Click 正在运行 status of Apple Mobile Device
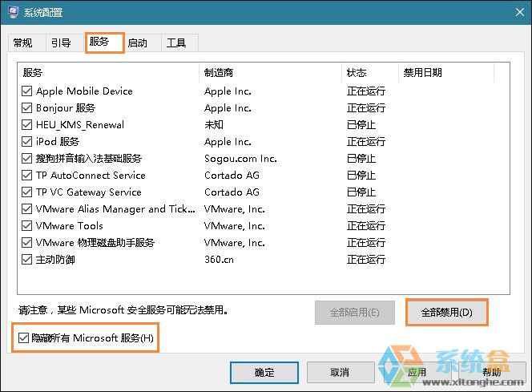Image resolution: width=532 pixels, height=392 pixels. 365,91
